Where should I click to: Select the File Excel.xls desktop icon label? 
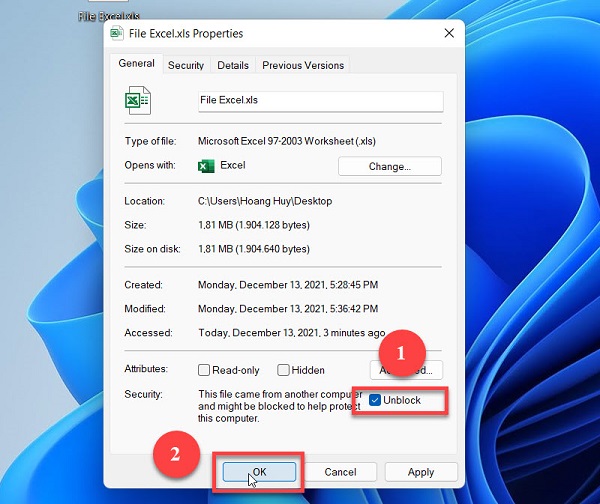109,16
